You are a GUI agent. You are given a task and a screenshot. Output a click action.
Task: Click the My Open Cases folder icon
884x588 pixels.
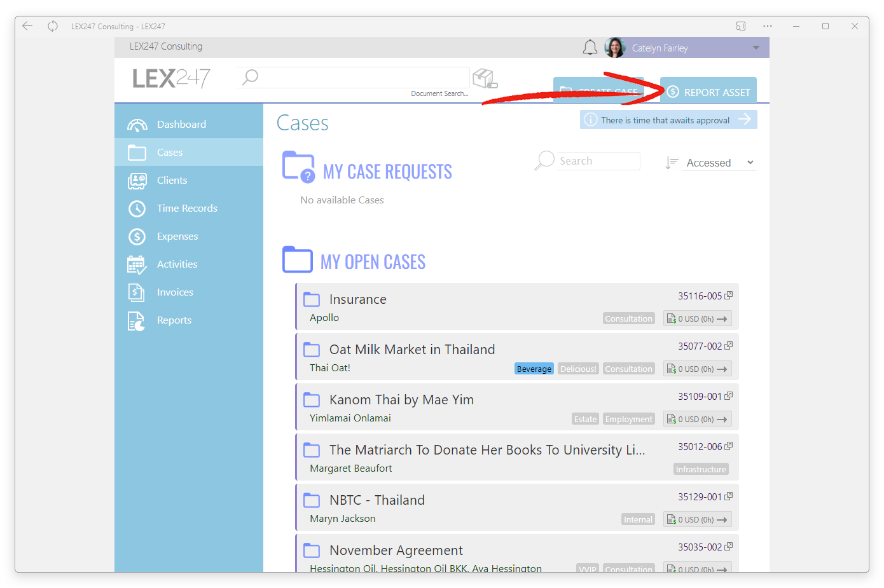coord(297,259)
